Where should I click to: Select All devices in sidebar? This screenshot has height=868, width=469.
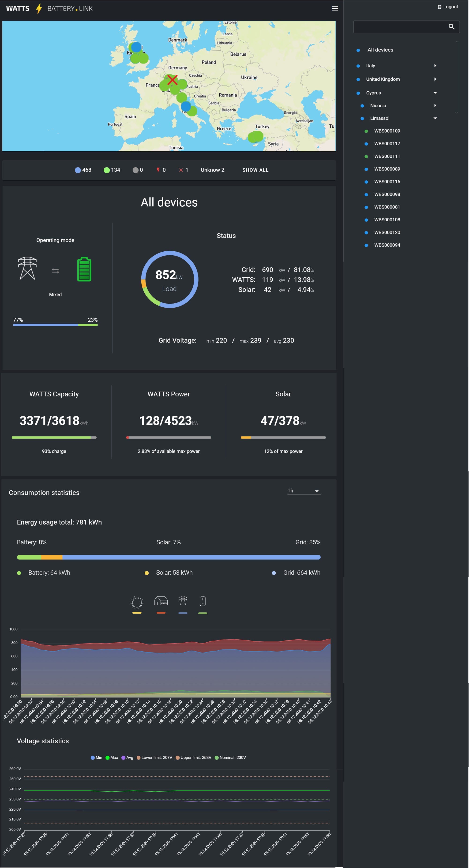(x=380, y=50)
